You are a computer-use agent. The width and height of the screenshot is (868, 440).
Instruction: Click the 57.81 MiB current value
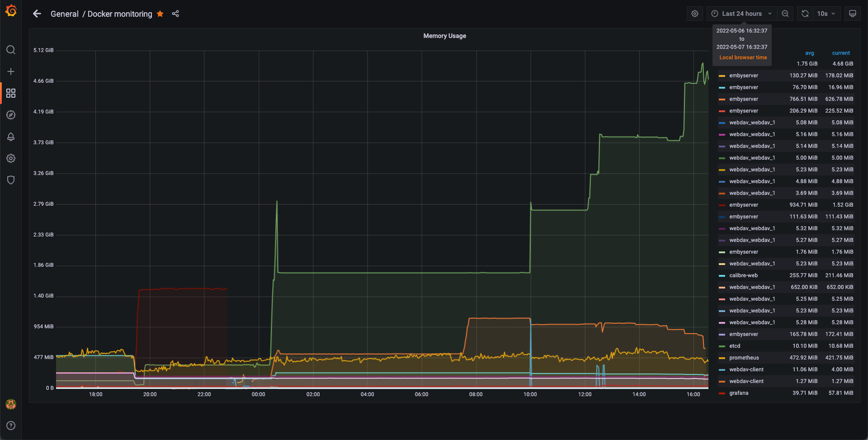[841, 393]
